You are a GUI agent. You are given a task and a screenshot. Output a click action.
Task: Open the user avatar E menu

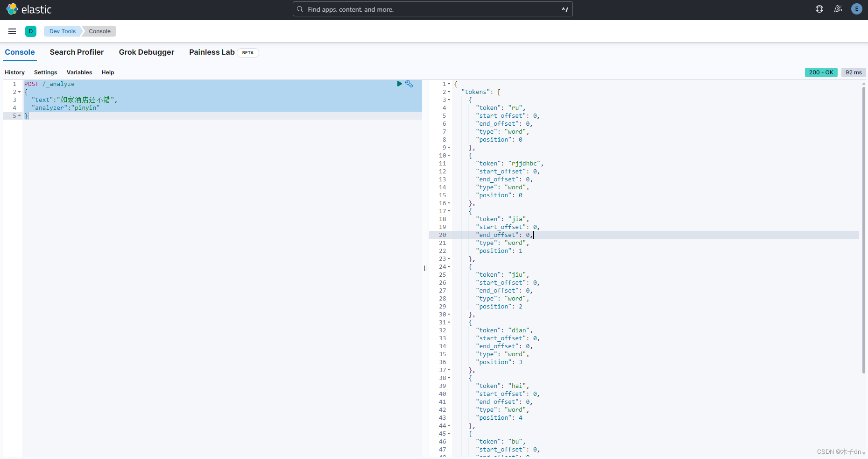click(857, 9)
